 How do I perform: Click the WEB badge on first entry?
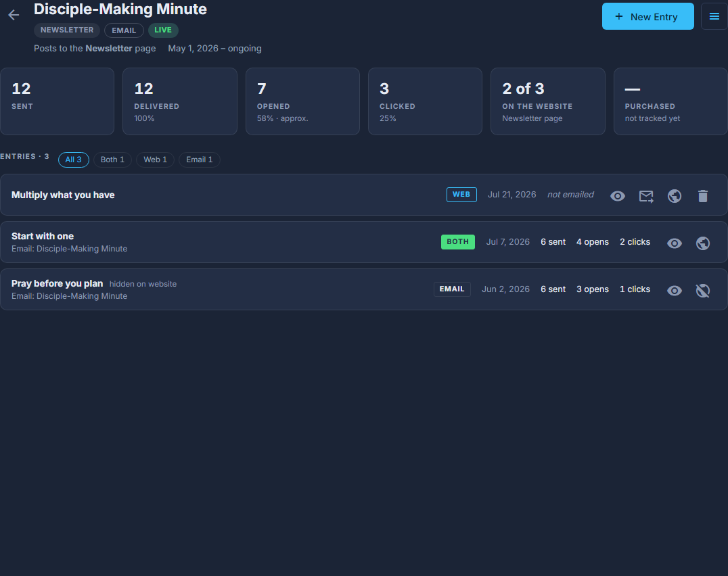coord(461,195)
